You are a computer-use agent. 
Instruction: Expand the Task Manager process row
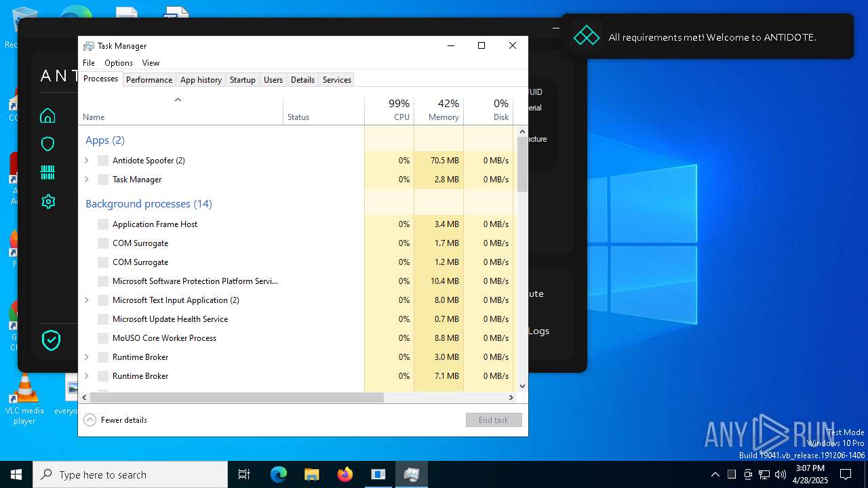click(x=86, y=180)
